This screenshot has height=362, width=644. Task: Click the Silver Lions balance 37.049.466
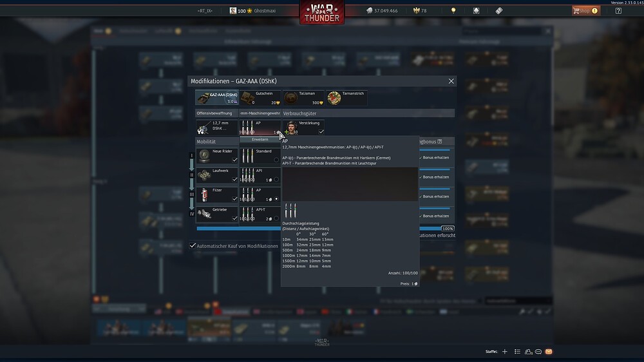(382, 11)
